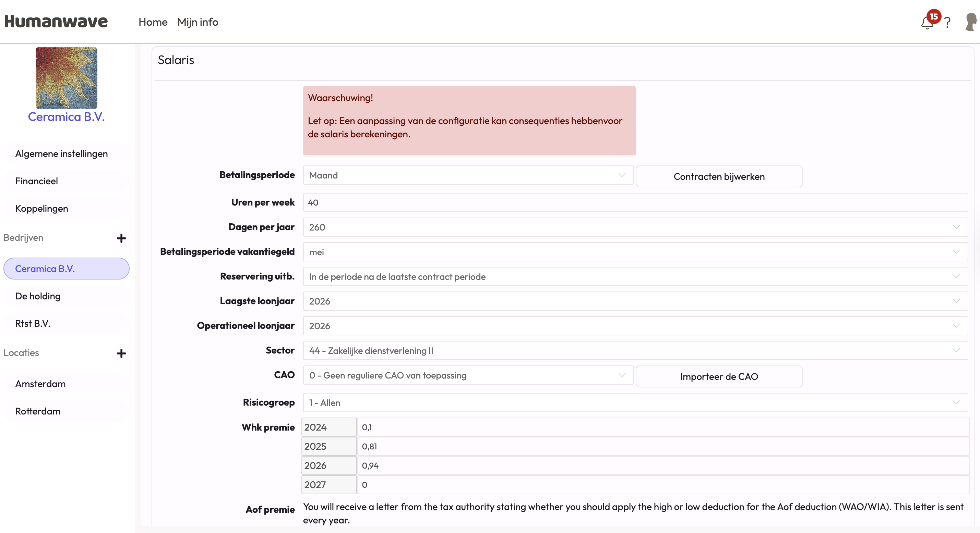Image resolution: width=980 pixels, height=533 pixels.
Task: Add a new location with plus icon
Action: point(121,353)
